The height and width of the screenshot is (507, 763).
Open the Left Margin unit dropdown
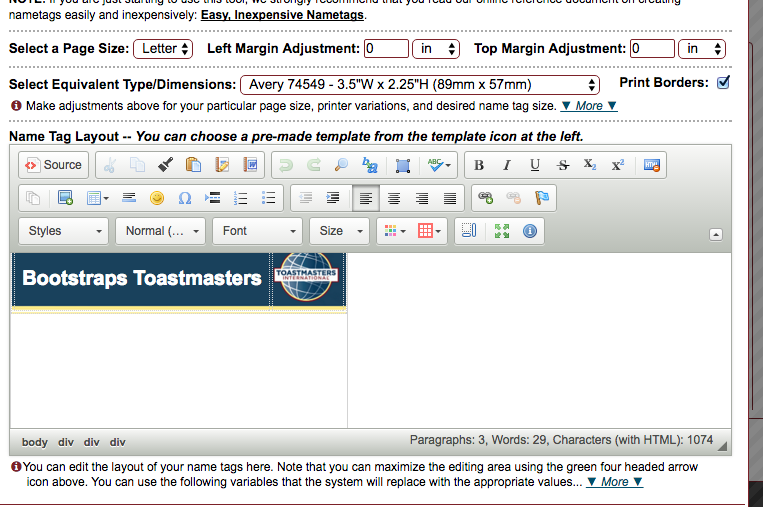436,49
